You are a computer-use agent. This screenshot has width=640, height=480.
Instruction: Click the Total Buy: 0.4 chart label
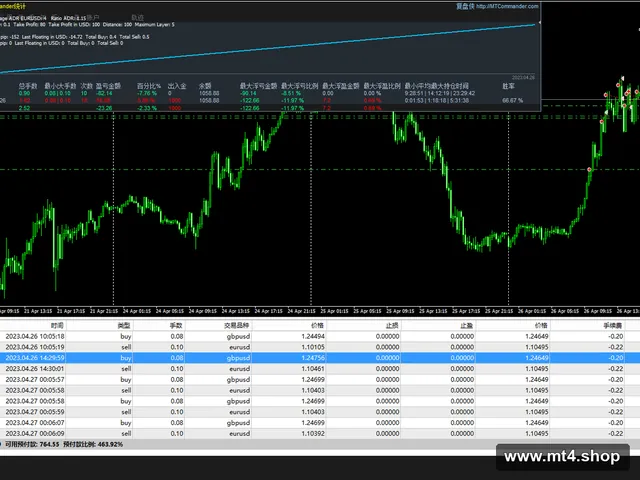point(100,37)
